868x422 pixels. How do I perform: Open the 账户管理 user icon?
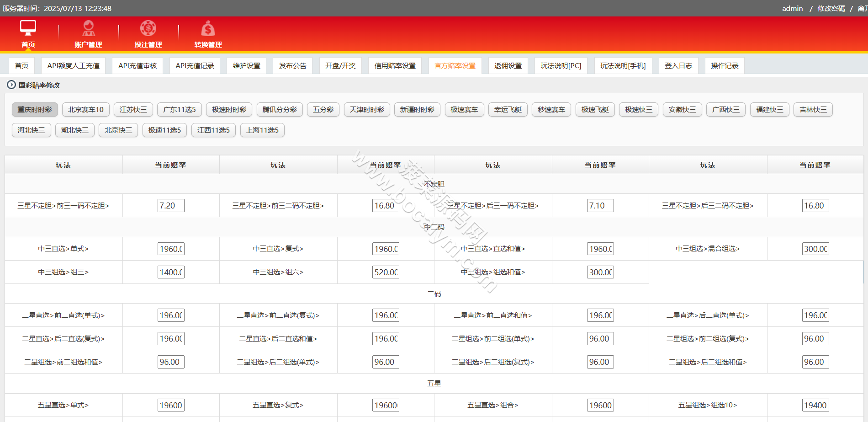click(89, 28)
